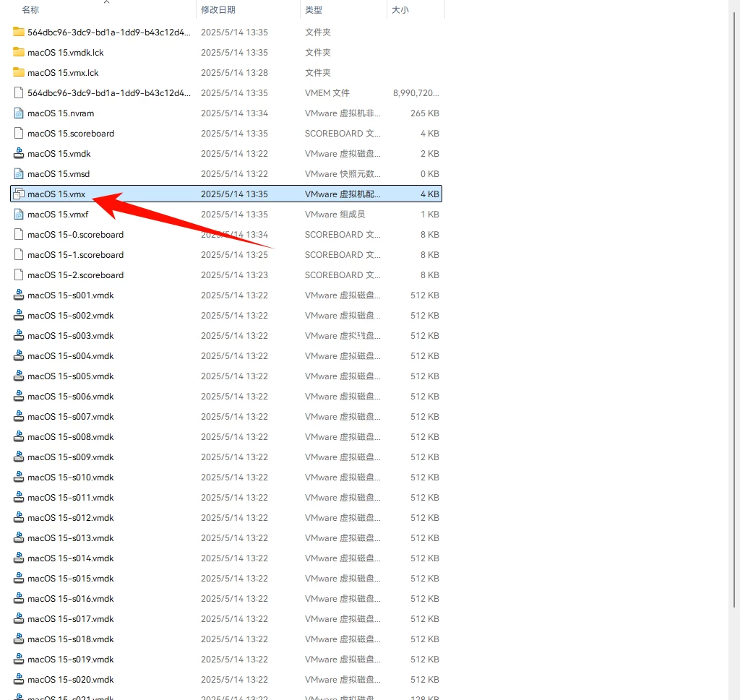The image size is (740, 700).
Task: Click the macOS 15.scoreboard file icon
Action: point(18,134)
